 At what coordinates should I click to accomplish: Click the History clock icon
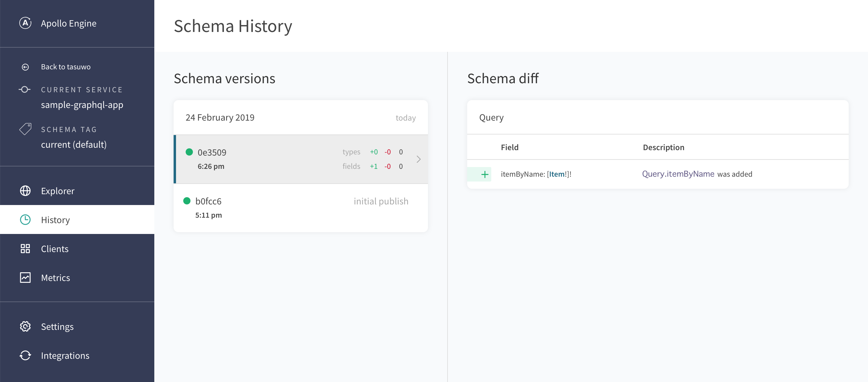pos(25,220)
